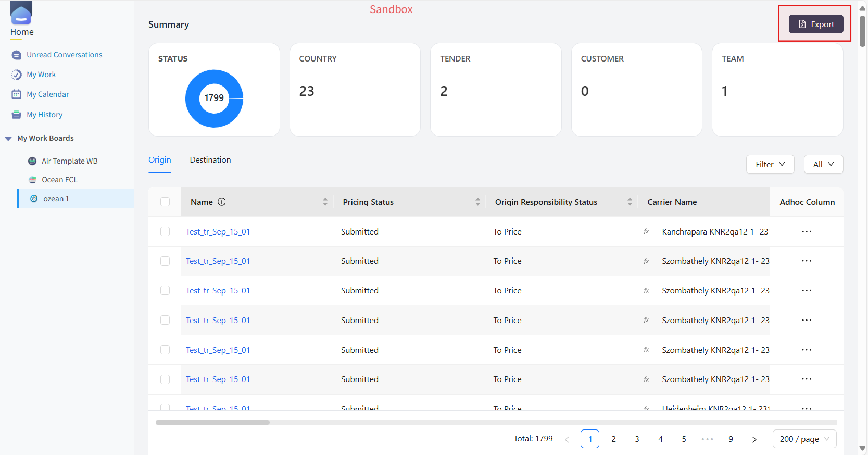Check the second table row checkbox
The width and height of the screenshot is (868, 455).
click(x=165, y=261)
